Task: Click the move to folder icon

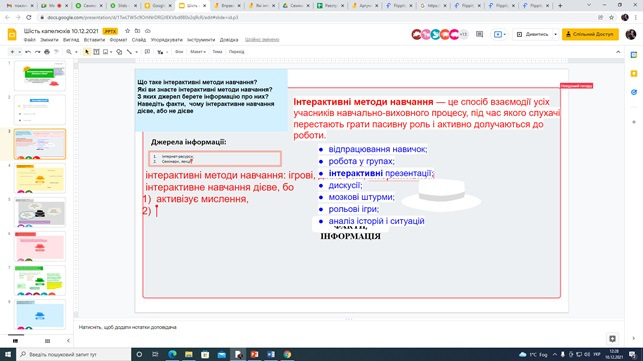Action: (137, 31)
